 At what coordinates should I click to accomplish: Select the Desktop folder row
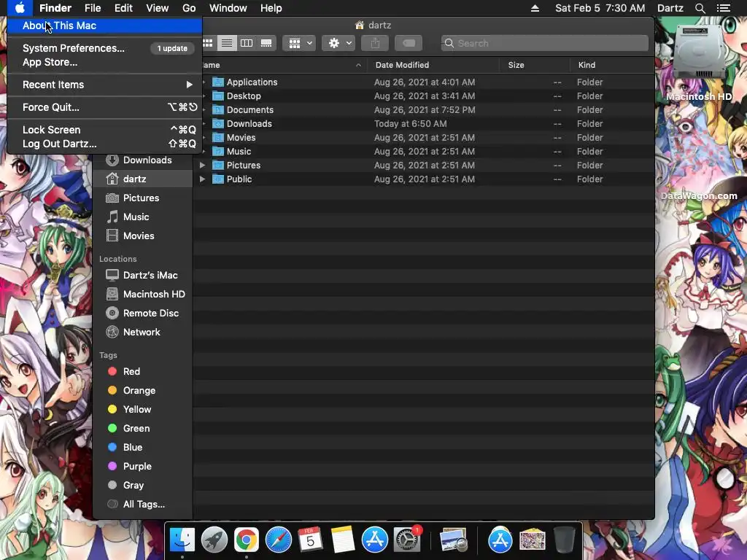pos(424,96)
